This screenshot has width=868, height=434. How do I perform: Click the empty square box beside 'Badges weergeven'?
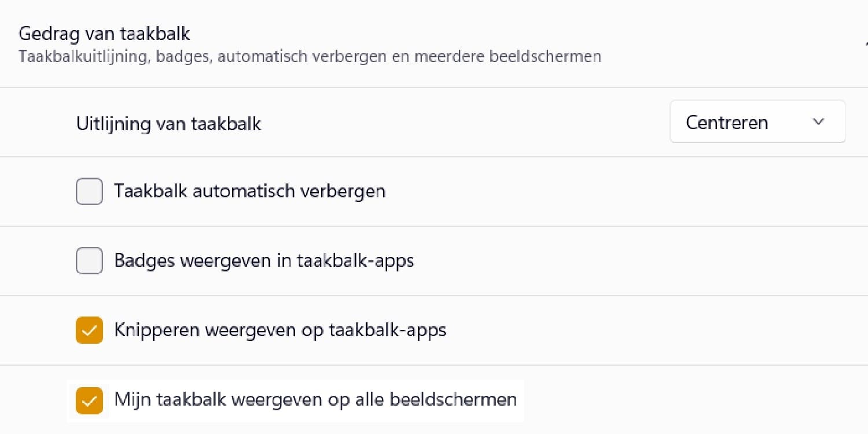point(89,261)
